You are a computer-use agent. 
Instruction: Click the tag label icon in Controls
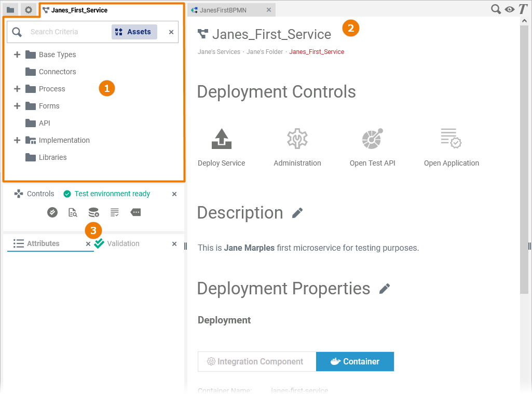(135, 212)
